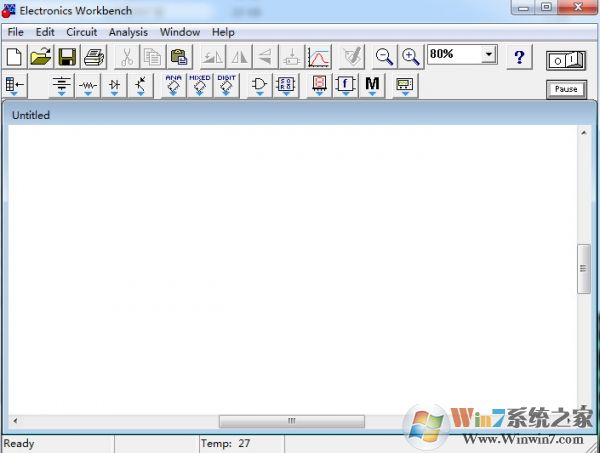Screen dimensions: 600x453
Task: Open the Miscellaneous (M) parts bin
Action: click(372, 86)
